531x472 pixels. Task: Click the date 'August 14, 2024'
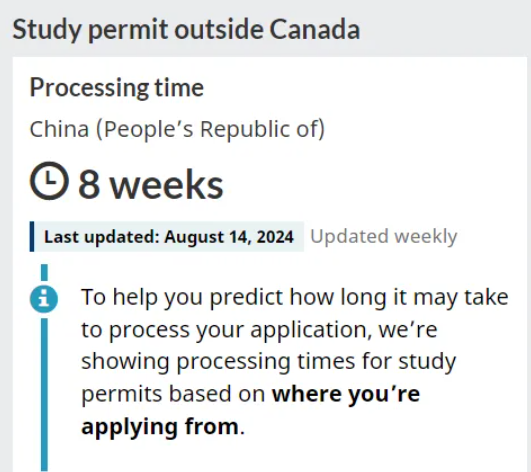pyautogui.click(x=229, y=237)
